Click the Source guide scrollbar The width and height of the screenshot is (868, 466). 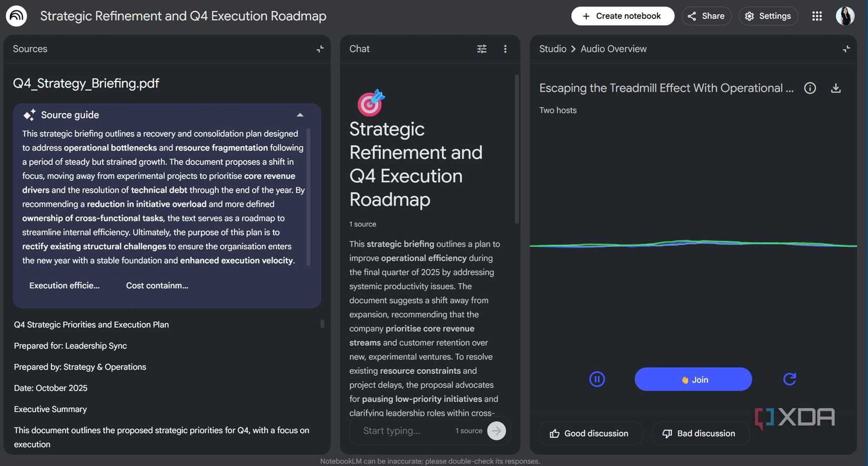point(308,197)
